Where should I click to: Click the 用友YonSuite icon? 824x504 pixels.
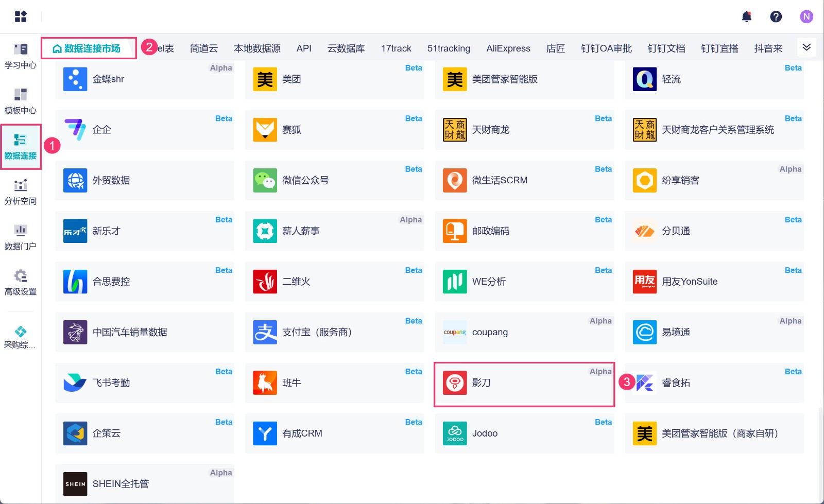[x=645, y=282]
